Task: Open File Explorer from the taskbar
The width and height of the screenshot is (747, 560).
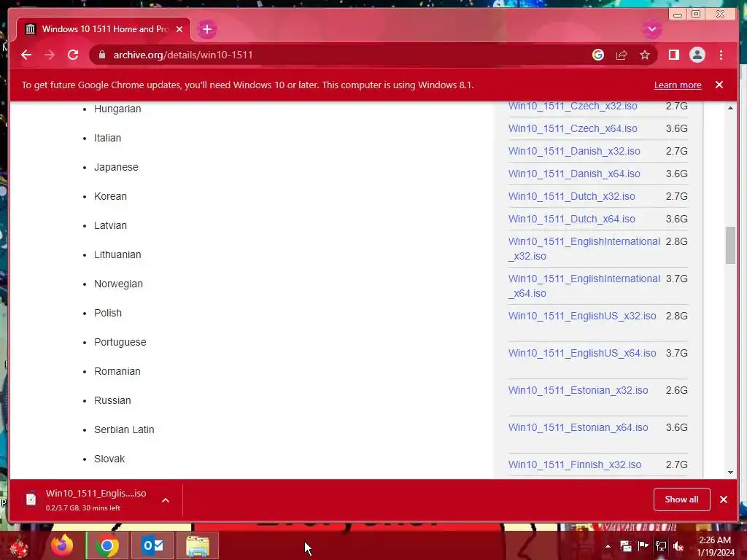Action: click(x=197, y=545)
